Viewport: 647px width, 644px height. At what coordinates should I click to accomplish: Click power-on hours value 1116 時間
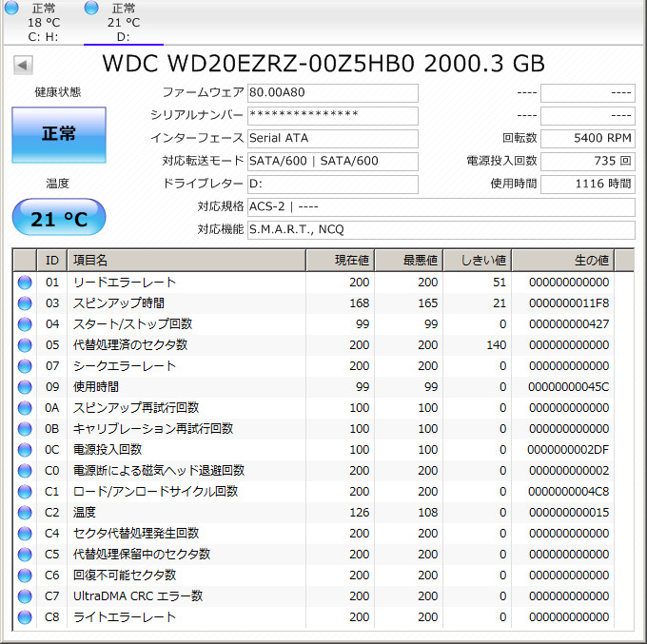click(x=588, y=184)
